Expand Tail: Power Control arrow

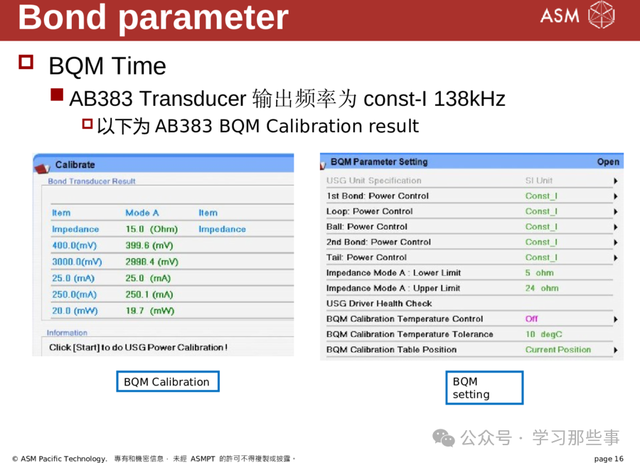point(615,258)
